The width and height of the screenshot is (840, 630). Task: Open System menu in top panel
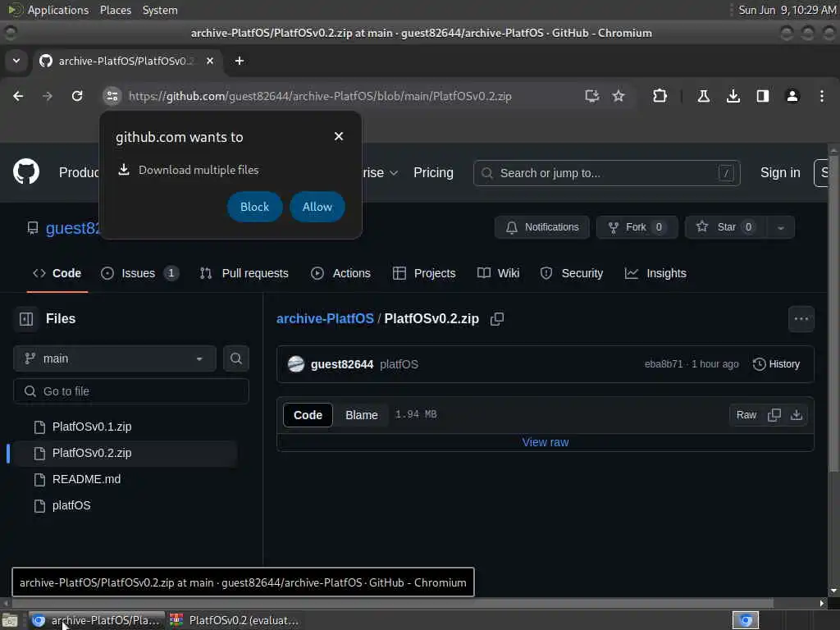point(160,10)
